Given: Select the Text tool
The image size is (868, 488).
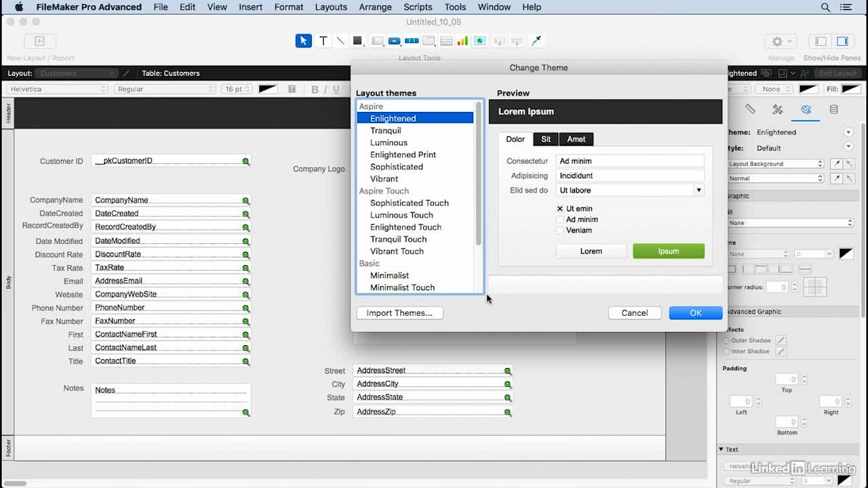Looking at the screenshot, I should (323, 41).
